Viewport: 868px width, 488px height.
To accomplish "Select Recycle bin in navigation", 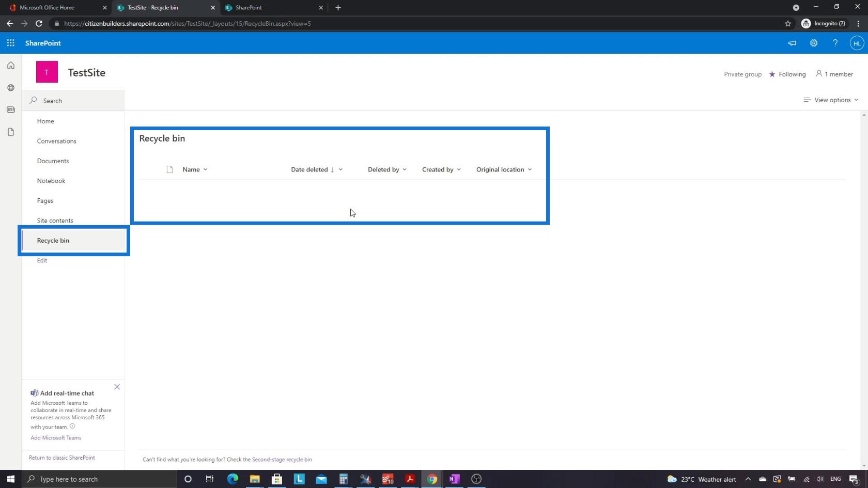I will [x=74, y=241].
